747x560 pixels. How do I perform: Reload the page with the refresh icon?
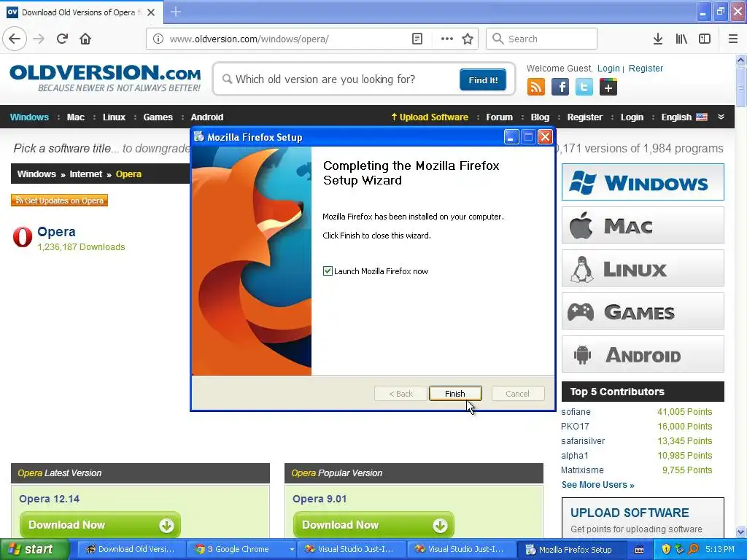(x=62, y=39)
